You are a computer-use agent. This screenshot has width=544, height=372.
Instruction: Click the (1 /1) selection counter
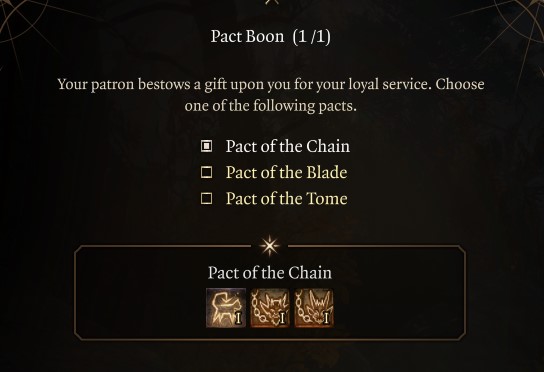(312, 36)
